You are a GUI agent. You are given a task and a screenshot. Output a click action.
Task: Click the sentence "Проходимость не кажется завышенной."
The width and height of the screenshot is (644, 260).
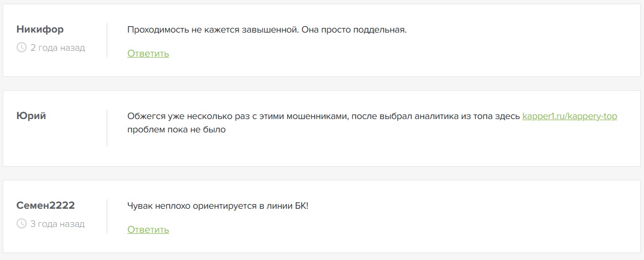(x=213, y=30)
